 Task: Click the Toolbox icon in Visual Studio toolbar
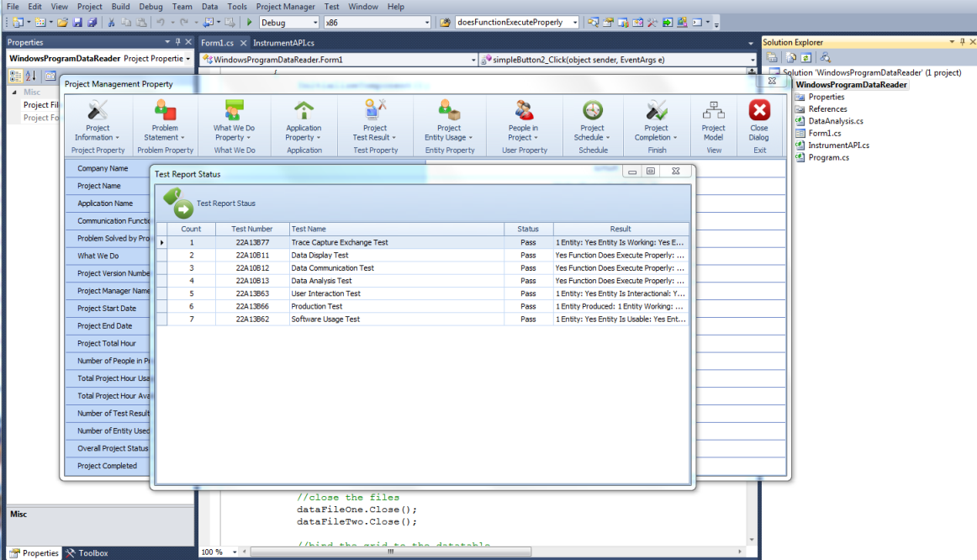pyautogui.click(x=652, y=23)
